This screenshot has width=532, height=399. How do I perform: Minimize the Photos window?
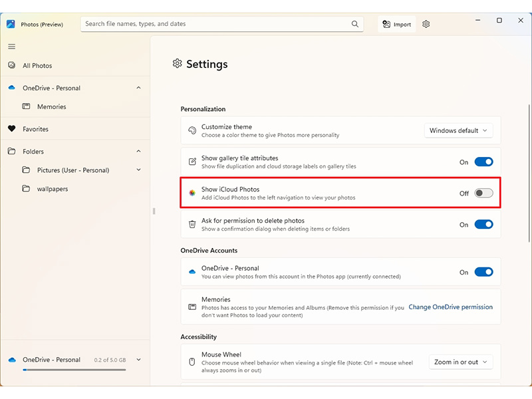pos(477,21)
